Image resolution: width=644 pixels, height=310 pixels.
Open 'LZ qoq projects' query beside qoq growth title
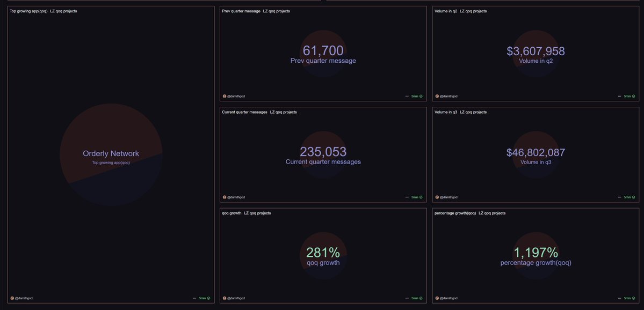click(257, 213)
